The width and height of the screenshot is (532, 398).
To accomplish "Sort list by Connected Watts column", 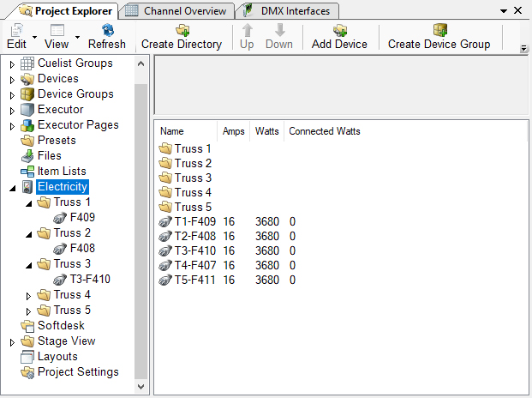I will 324,132.
